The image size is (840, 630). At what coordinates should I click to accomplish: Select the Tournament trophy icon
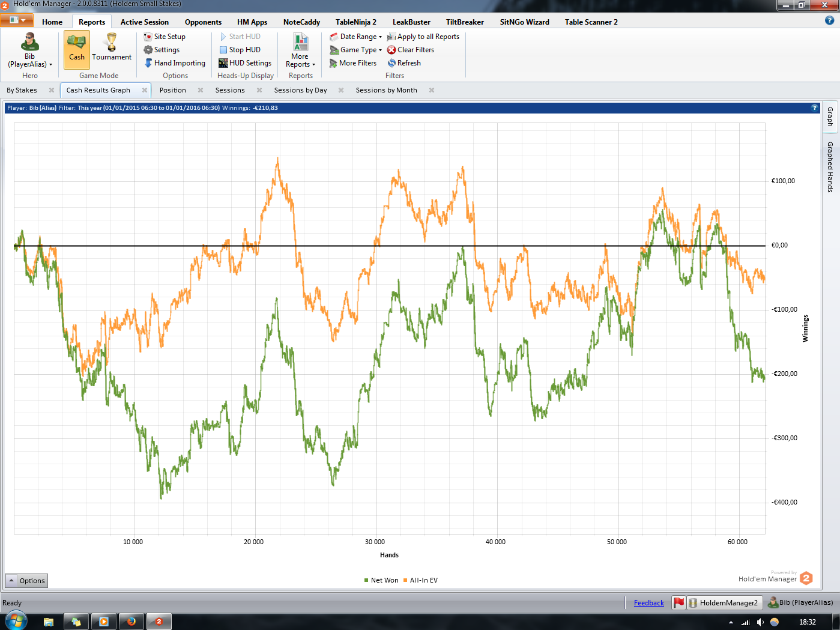pyautogui.click(x=112, y=47)
